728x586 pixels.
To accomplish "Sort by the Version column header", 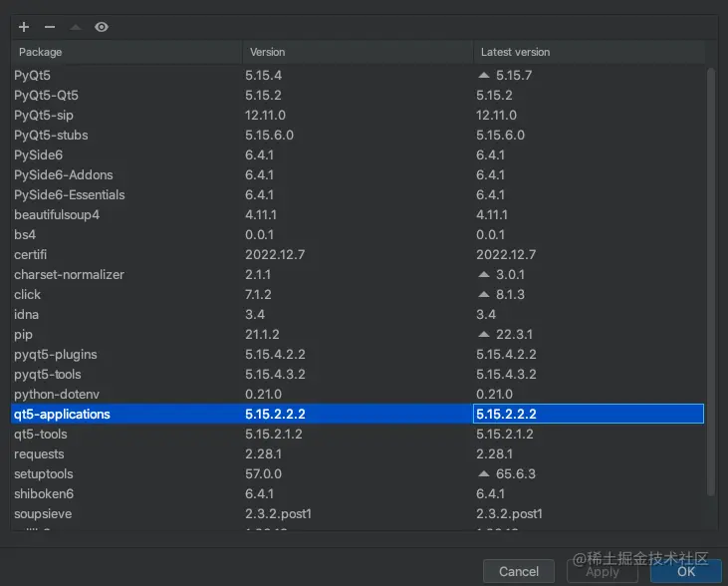I will click(x=358, y=52).
